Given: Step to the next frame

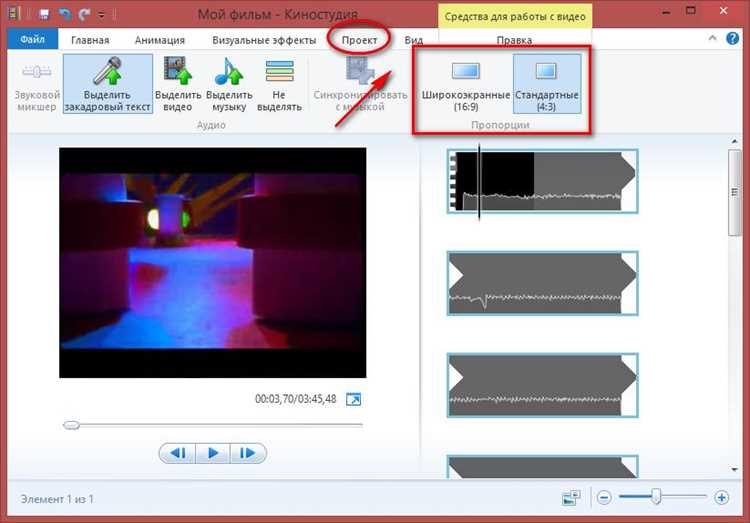Looking at the screenshot, I should (x=248, y=453).
